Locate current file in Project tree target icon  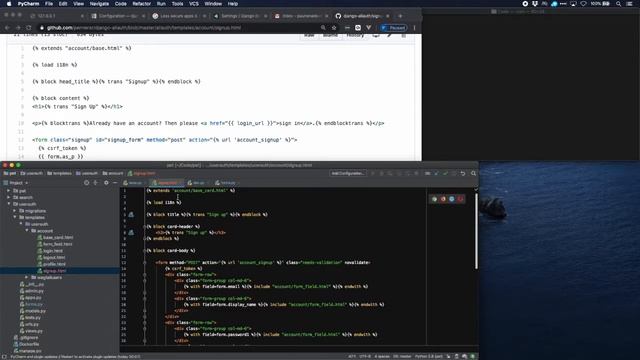click(87, 183)
